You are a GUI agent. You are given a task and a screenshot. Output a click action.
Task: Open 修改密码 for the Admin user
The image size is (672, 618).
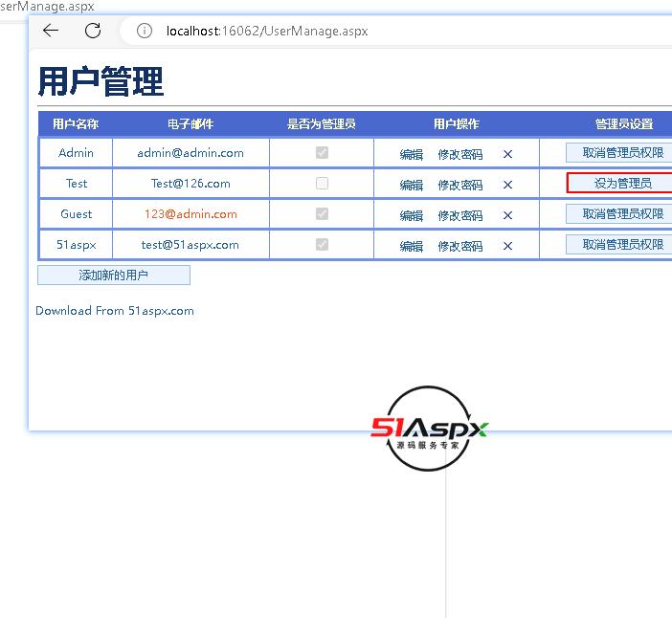(x=460, y=154)
